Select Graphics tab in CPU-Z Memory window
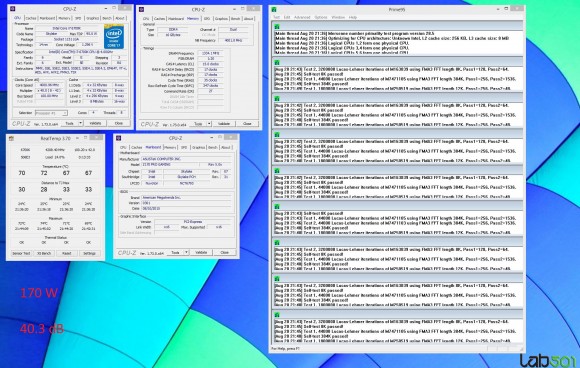The width and height of the screenshot is (580, 368). 221,19
